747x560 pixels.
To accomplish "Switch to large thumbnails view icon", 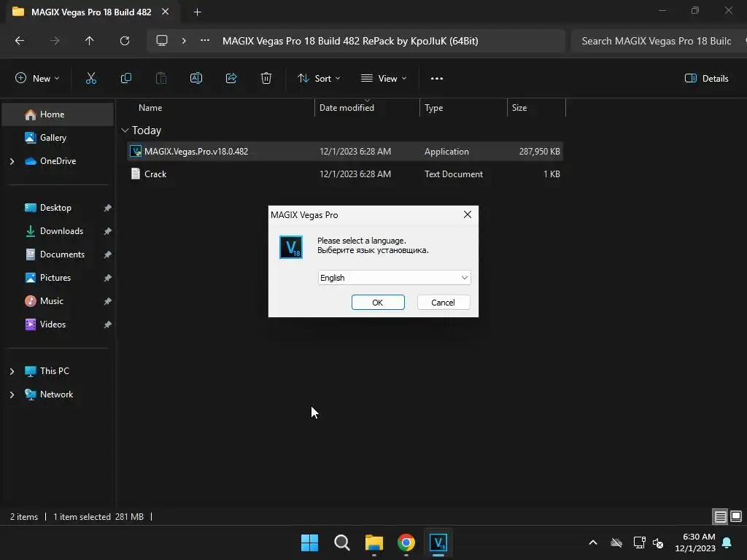I will [736, 517].
